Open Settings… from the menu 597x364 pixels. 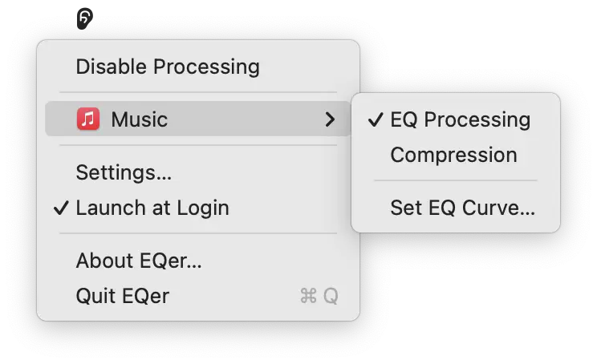[x=124, y=172]
